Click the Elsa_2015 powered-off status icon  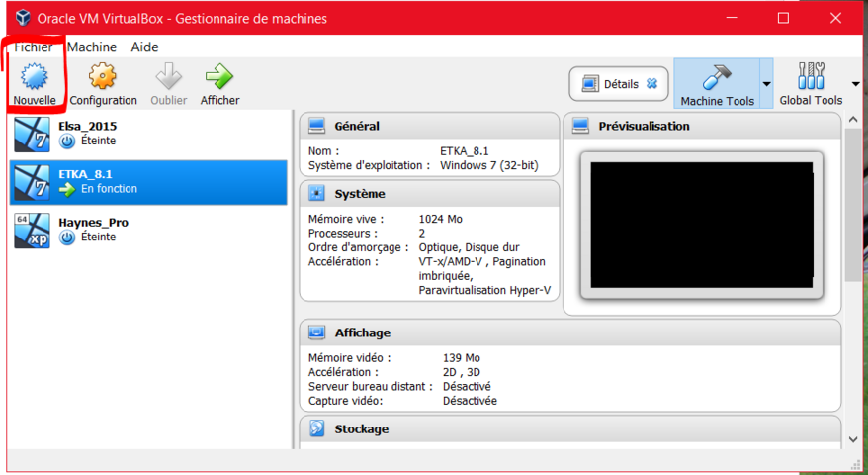[x=67, y=142]
